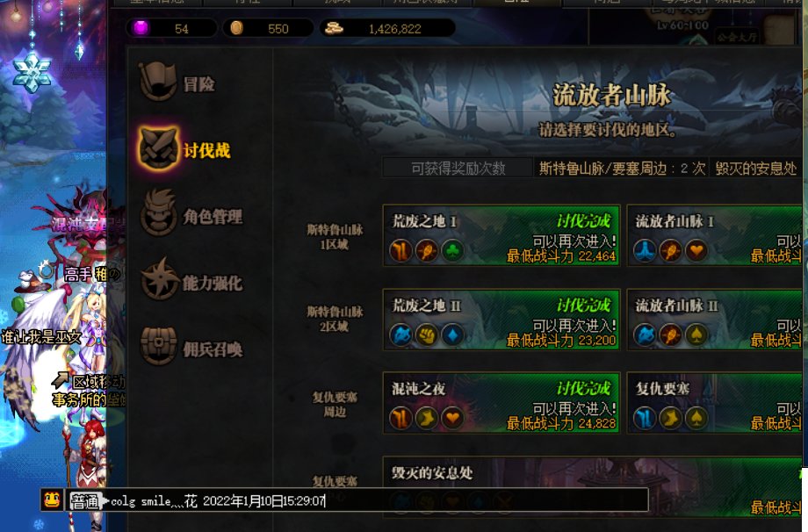Click the chat message input field
The height and width of the screenshot is (532, 808).
click(x=376, y=500)
